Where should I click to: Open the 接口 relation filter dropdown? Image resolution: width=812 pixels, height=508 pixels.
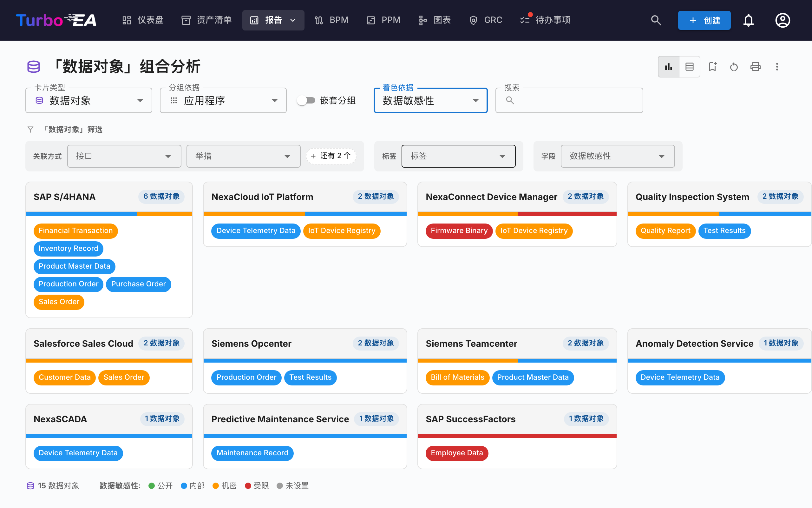point(124,156)
